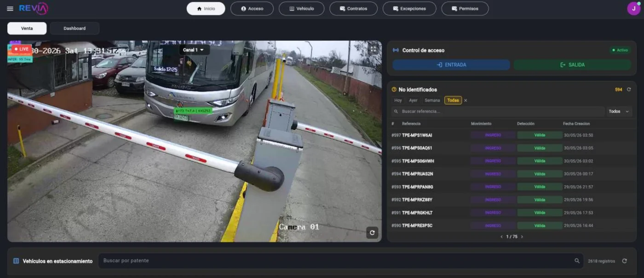Viewport: 644px width, 278px height.
Task: Open the user avatar J
Action: click(633, 9)
